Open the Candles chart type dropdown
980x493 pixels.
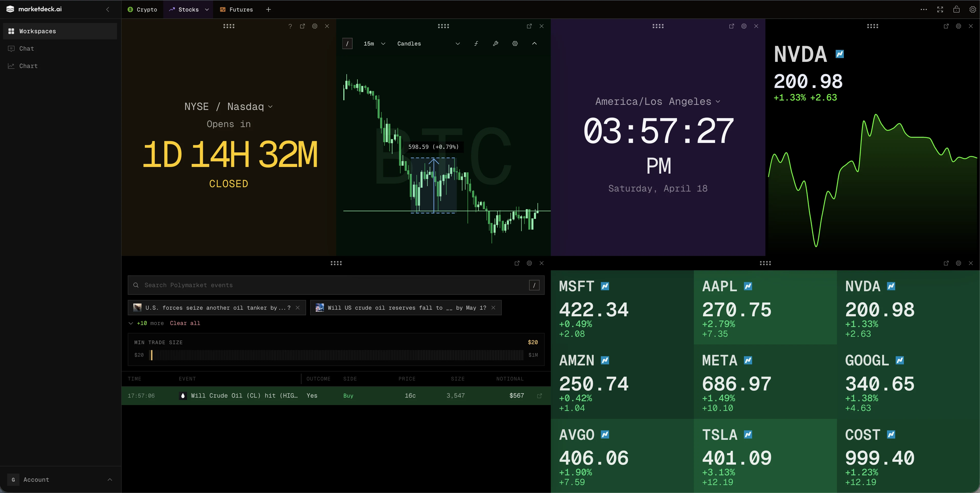429,44
